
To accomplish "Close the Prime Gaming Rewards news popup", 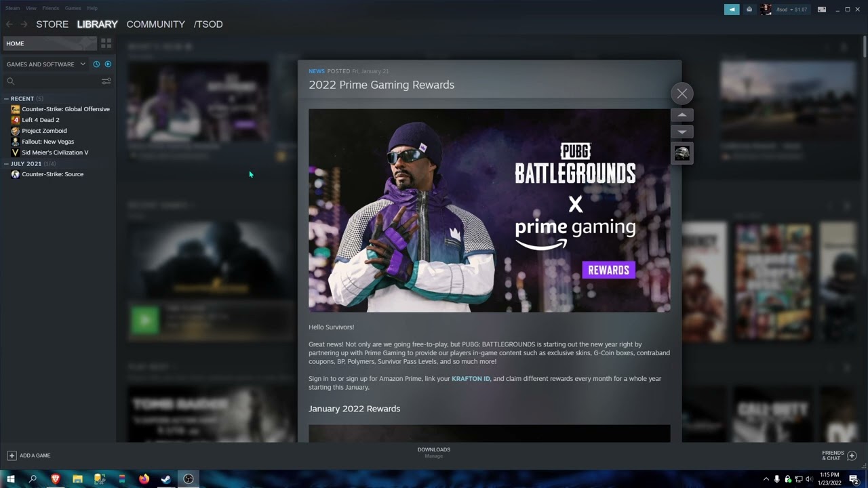I will click(x=682, y=94).
